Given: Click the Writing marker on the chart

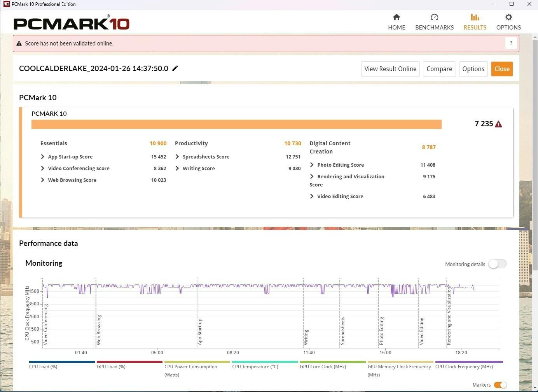Looking at the screenshot, I should (x=306, y=337).
